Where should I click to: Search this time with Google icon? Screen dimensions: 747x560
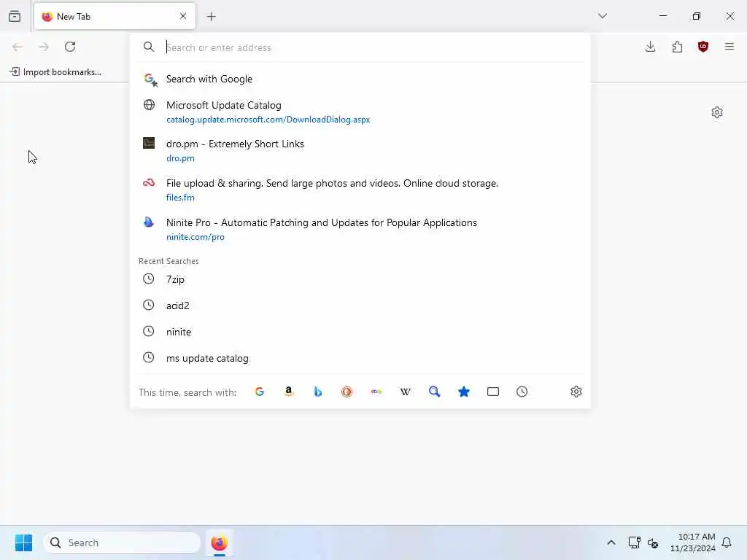(260, 392)
